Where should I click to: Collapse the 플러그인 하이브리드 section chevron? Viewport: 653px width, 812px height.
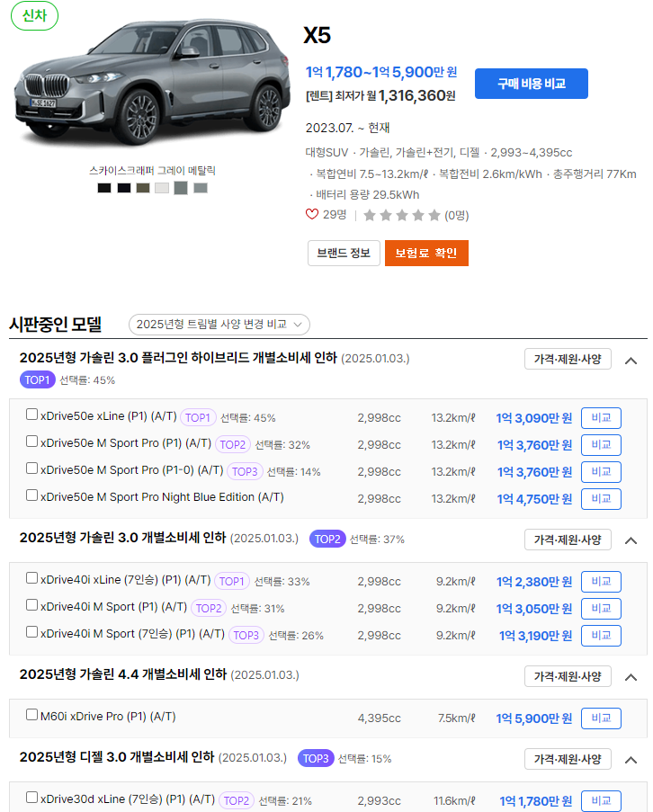(631, 359)
